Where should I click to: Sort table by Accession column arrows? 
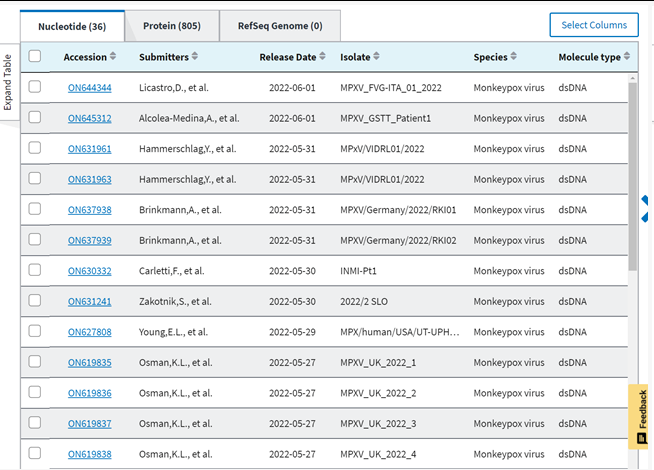click(113, 56)
